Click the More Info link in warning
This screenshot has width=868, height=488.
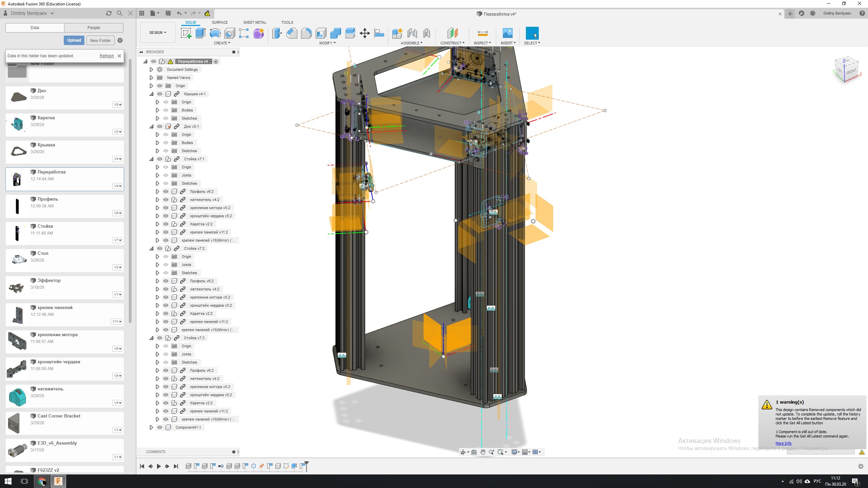(x=783, y=443)
